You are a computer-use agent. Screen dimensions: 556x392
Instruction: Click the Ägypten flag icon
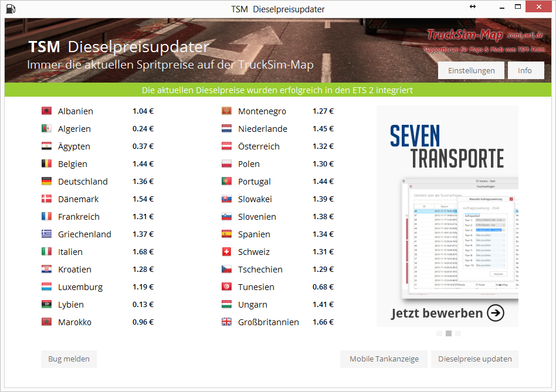tap(46, 146)
